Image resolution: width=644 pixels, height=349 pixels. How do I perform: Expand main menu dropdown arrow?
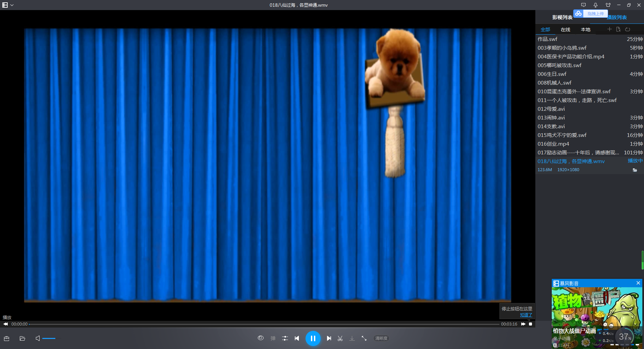click(12, 5)
